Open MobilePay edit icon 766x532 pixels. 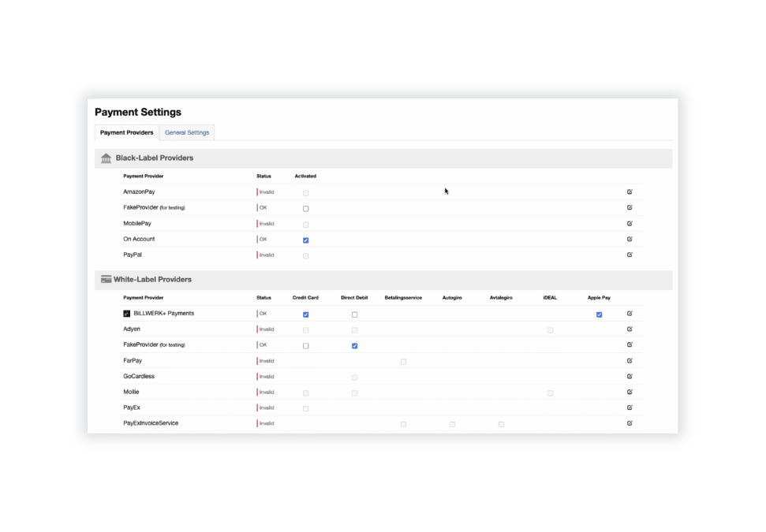tap(630, 224)
